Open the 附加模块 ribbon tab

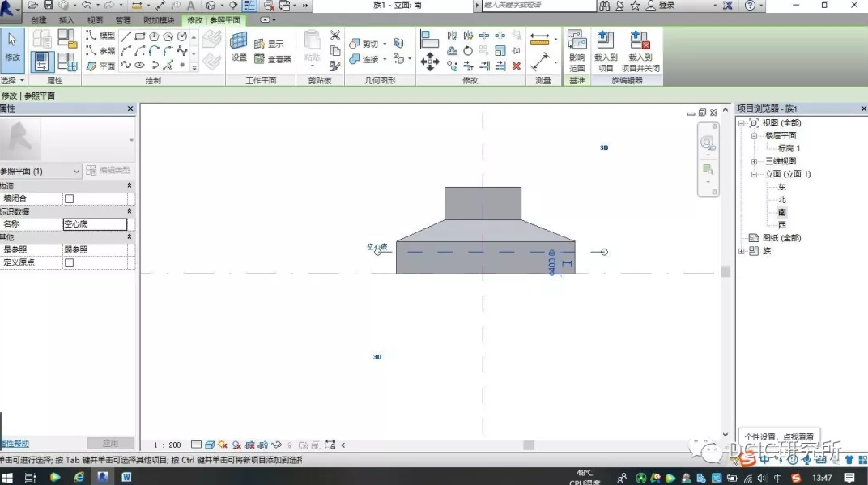159,20
